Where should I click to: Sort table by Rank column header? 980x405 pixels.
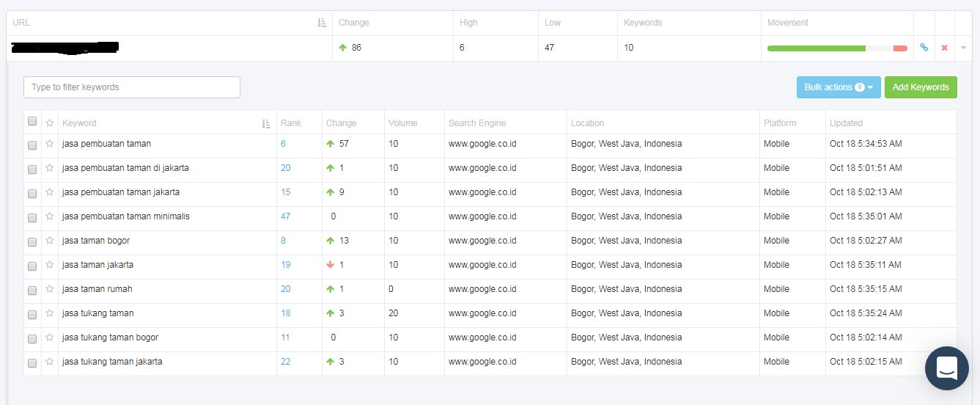291,123
